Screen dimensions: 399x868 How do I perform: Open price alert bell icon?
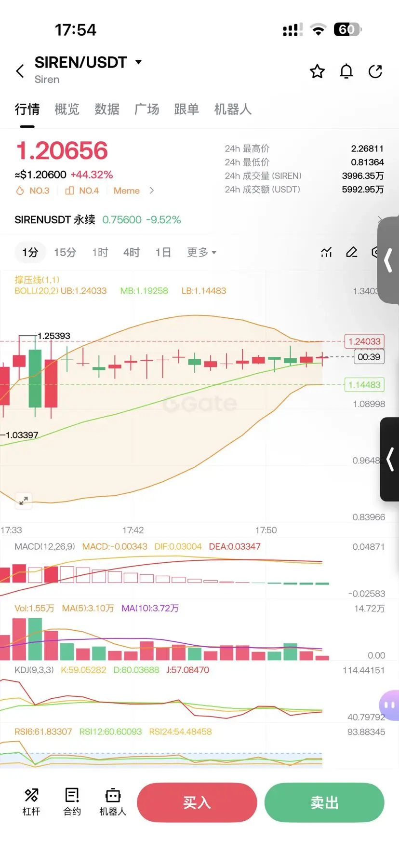346,71
